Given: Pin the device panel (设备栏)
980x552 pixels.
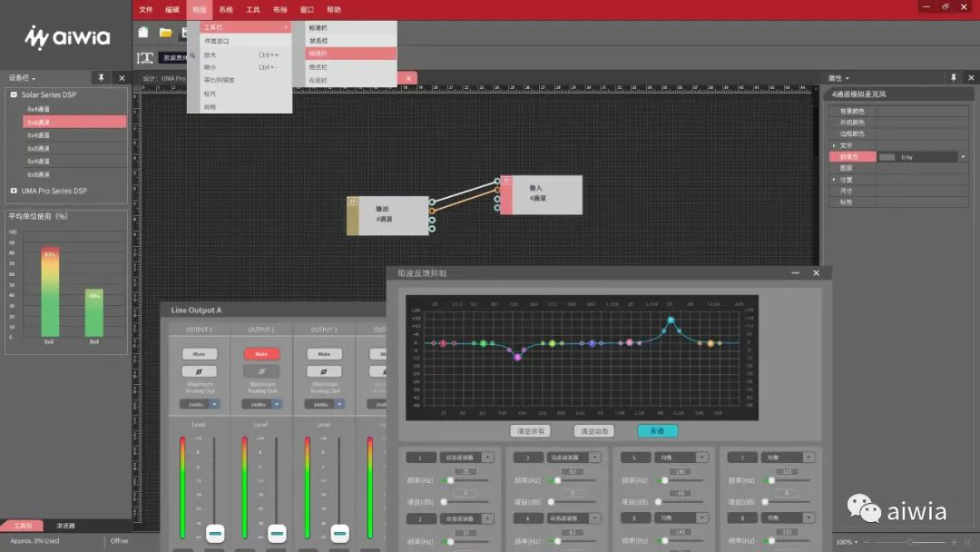Looking at the screenshot, I should tap(101, 78).
